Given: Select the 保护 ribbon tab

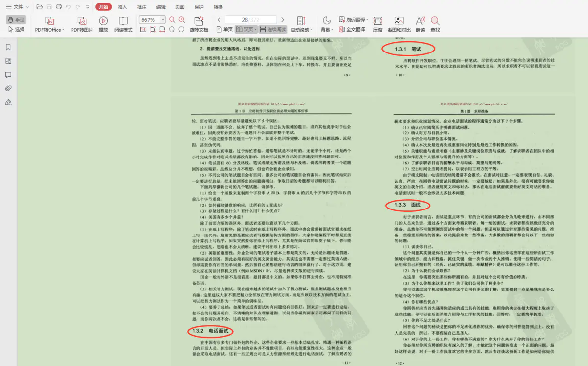Looking at the screenshot, I should click(199, 7).
